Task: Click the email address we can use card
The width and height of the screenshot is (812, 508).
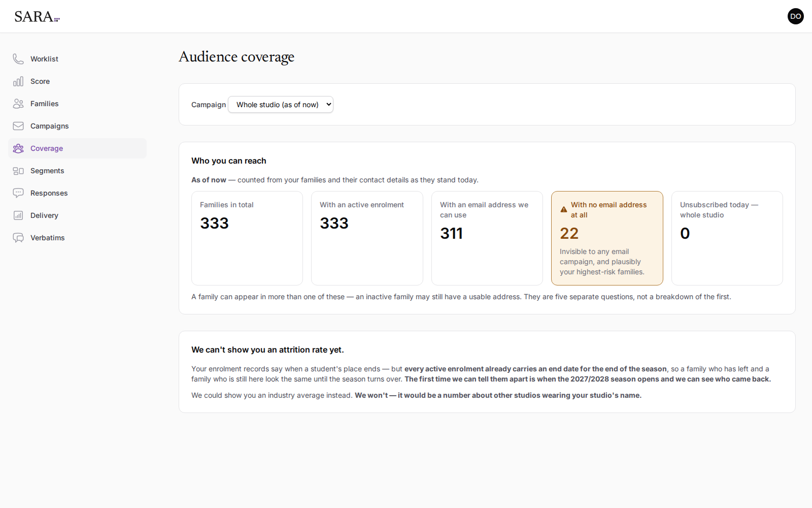Action: [x=487, y=238]
